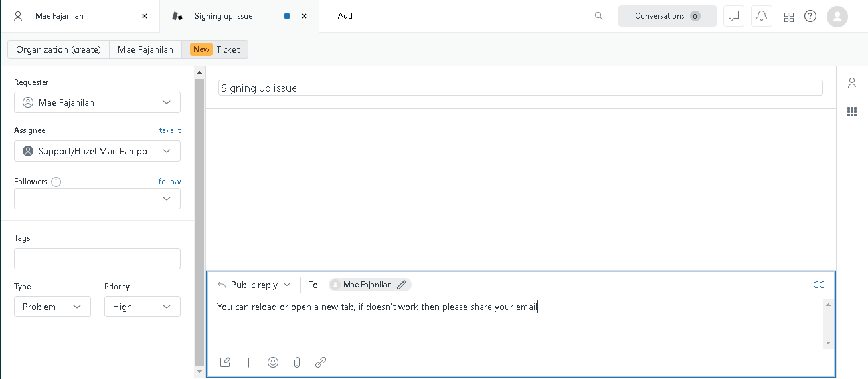
Task: Open user context panel icon
Action: coord(852,82)
